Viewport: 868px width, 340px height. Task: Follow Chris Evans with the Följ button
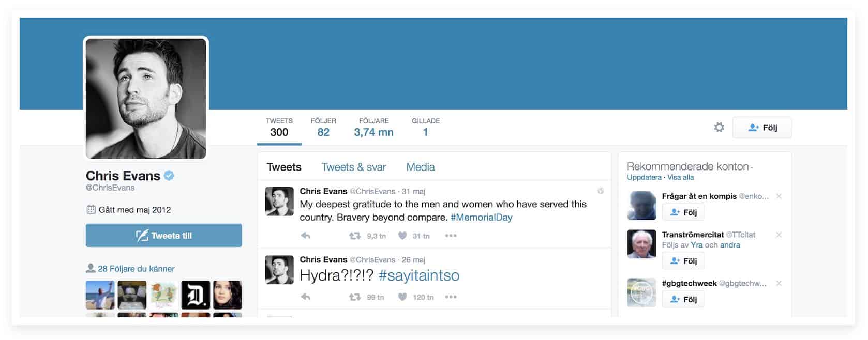(x=762, y=128)
